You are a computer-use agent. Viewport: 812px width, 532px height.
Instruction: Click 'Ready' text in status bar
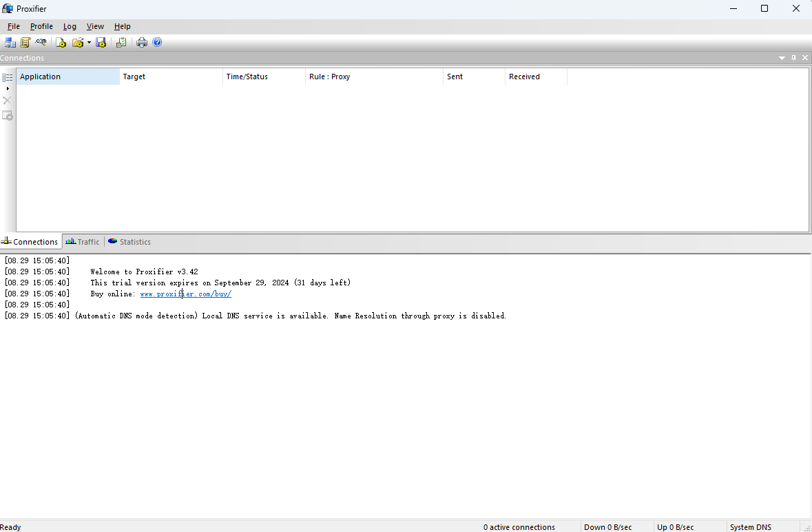pos(10,527)
